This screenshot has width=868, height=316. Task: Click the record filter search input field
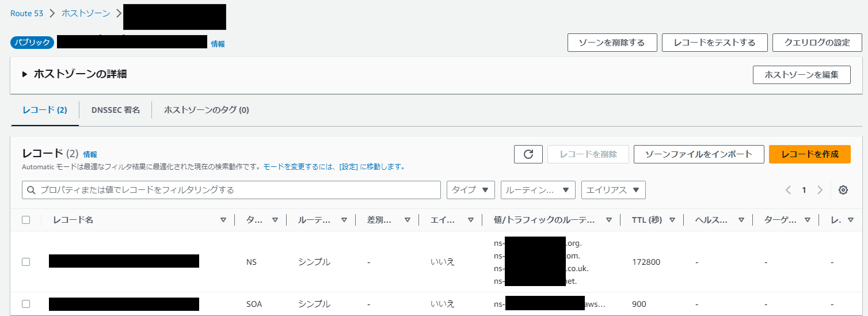[x=236, y=190]
